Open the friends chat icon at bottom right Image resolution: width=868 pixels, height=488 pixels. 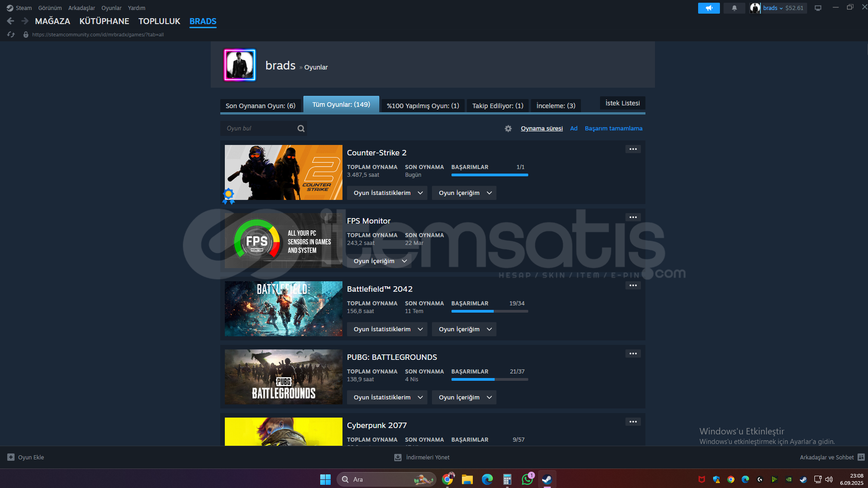click(x=861, y=457)
